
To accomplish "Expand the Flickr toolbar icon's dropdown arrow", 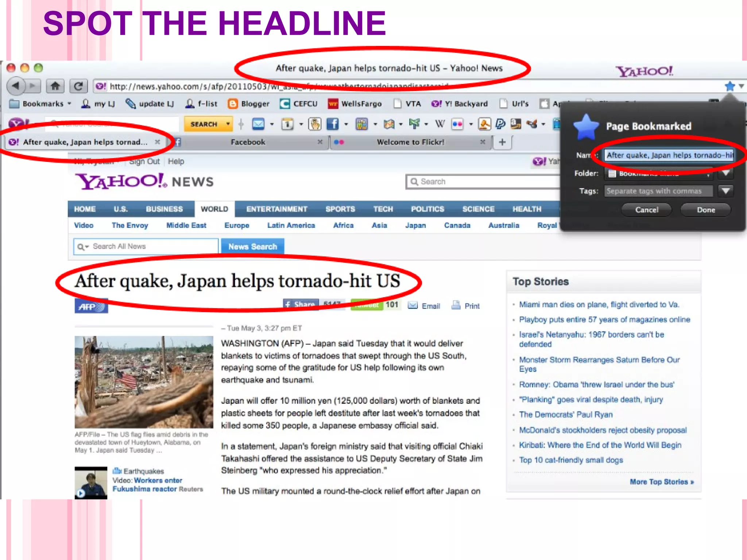I will (x=471, y=124).
